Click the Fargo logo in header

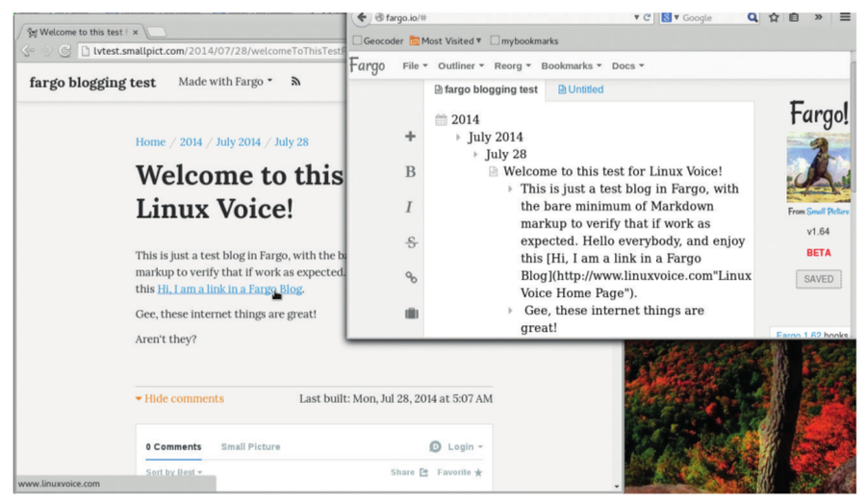368,66
